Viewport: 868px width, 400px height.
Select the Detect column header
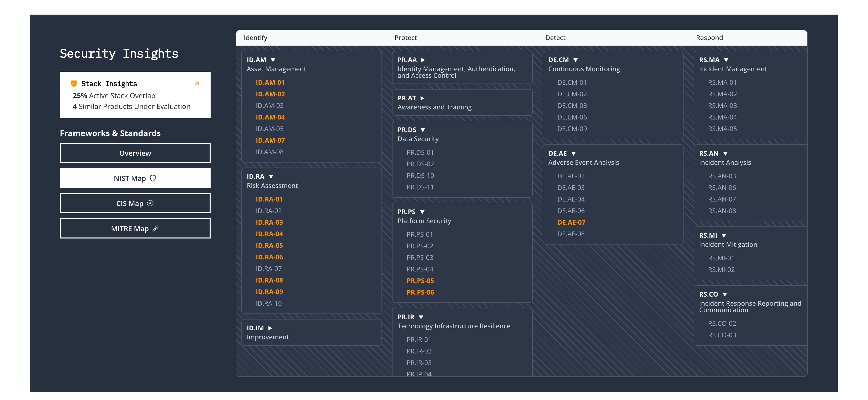[555, 38]
